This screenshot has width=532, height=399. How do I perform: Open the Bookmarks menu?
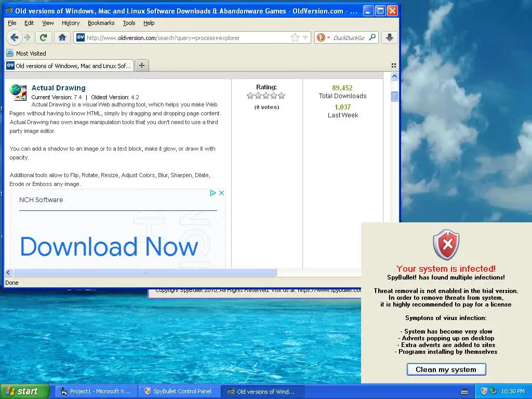101,23
